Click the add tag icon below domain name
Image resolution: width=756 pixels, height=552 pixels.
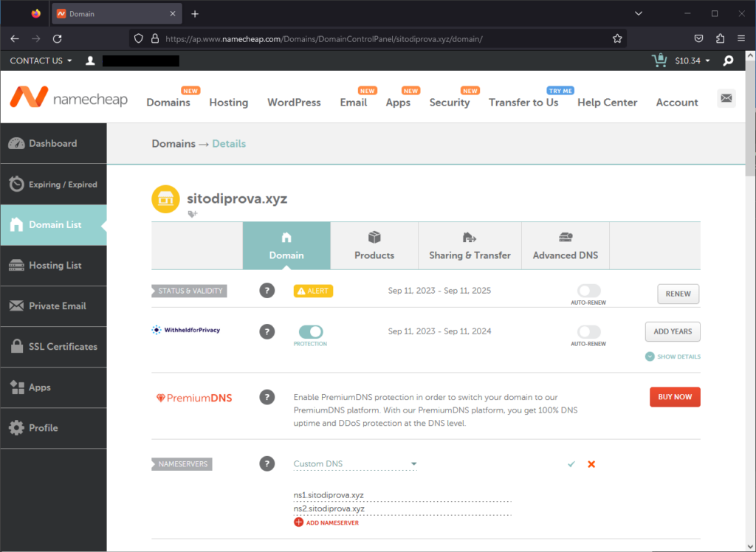[x=193, y=214]
